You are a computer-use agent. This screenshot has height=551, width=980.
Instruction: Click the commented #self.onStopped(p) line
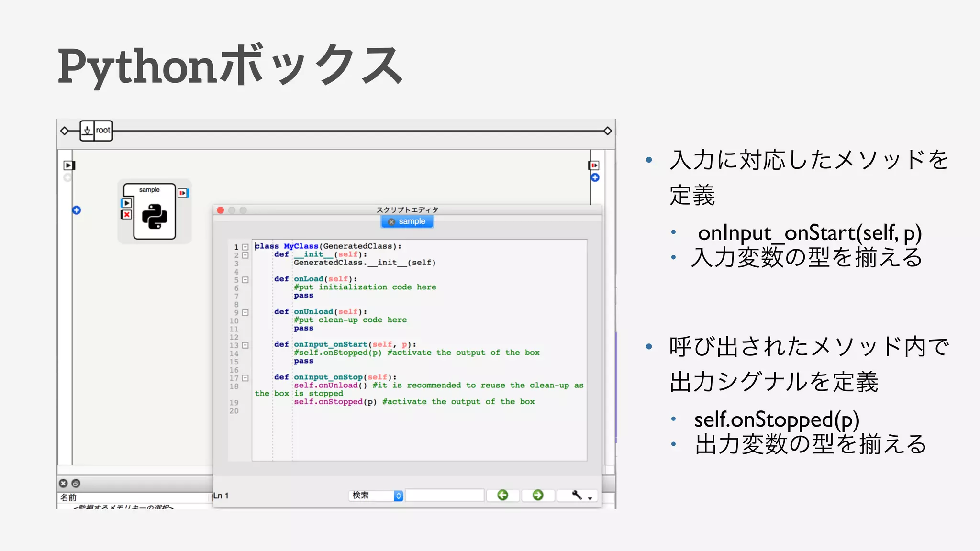pyautogui.click(x=416, y=353)
